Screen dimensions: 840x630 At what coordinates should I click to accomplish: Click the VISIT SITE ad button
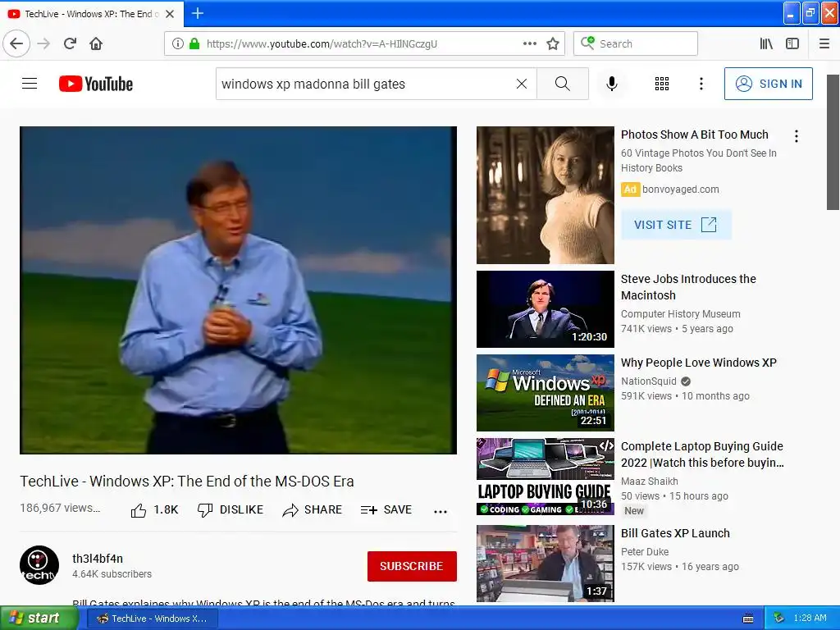tap(676, 225)
